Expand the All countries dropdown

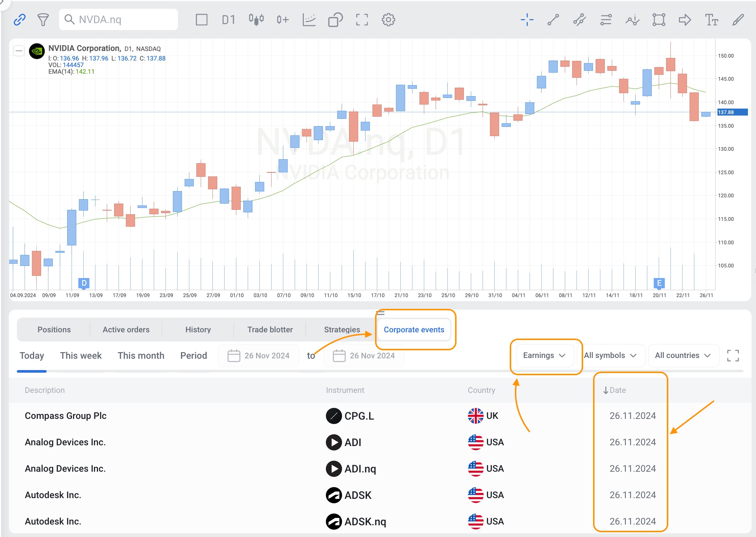683,355
